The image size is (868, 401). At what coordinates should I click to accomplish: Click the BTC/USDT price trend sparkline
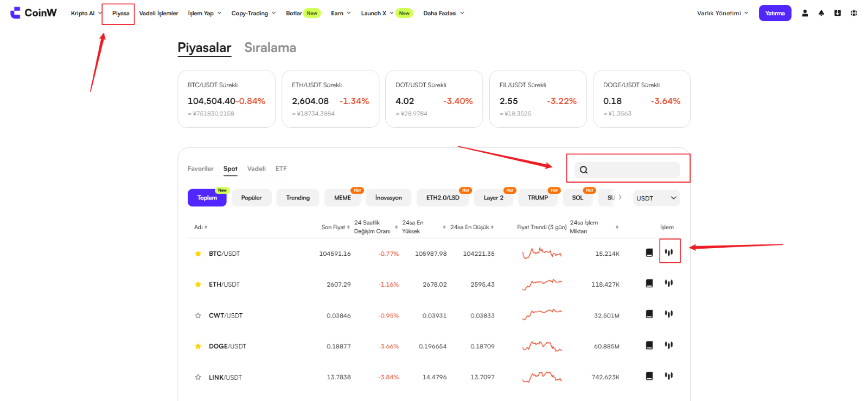pos(542,253)
